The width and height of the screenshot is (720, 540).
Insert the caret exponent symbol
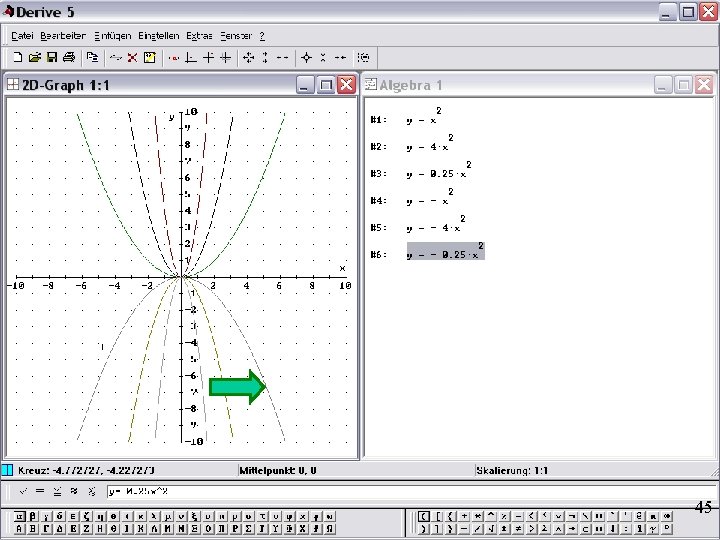tap(491, 515)
